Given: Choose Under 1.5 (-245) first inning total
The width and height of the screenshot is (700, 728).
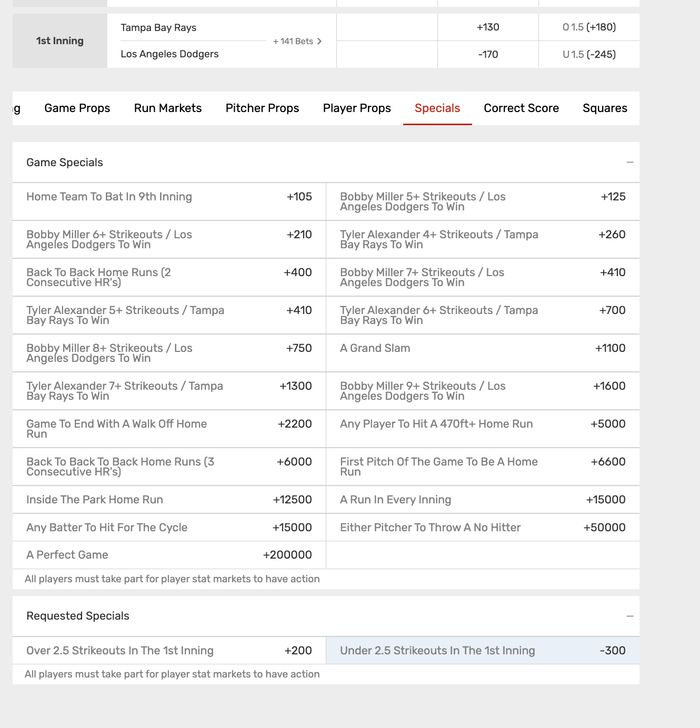Looking at the screenshot, I should point(589,55).
